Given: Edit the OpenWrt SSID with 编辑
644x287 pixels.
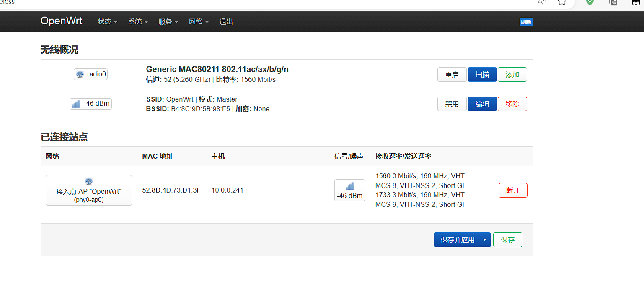Looking at the screenshot, I should [482, 104].
